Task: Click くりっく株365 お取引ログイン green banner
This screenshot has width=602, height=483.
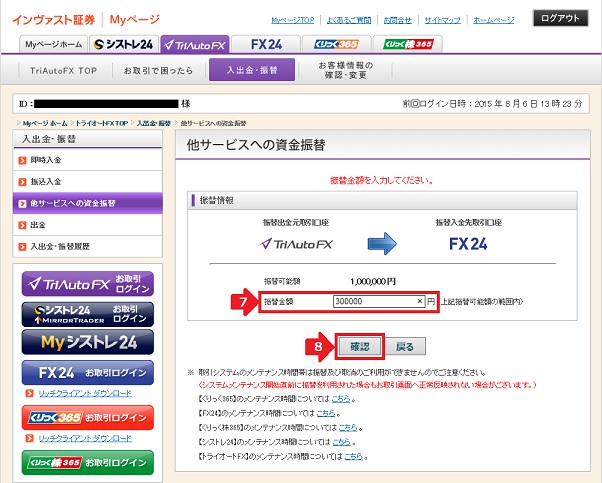Action: pos(88,462)
